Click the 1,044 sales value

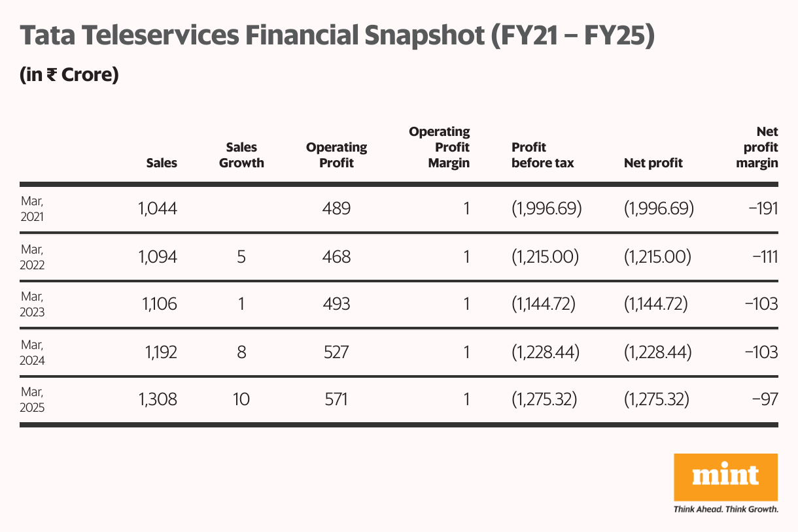pos(158,209)
